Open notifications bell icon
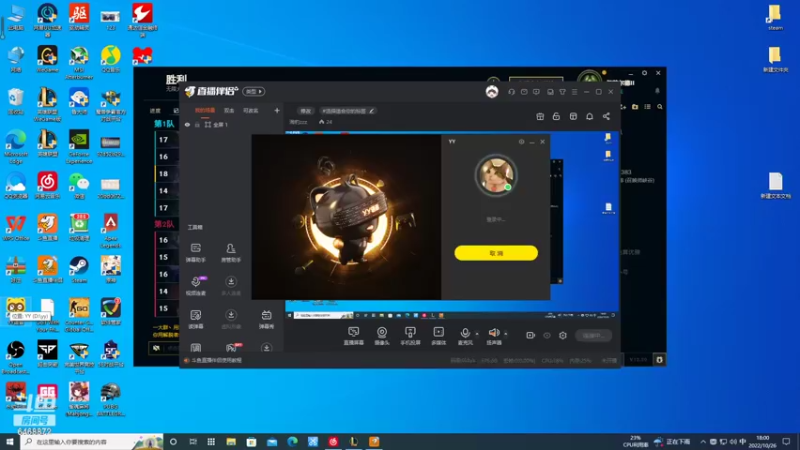 589,116
